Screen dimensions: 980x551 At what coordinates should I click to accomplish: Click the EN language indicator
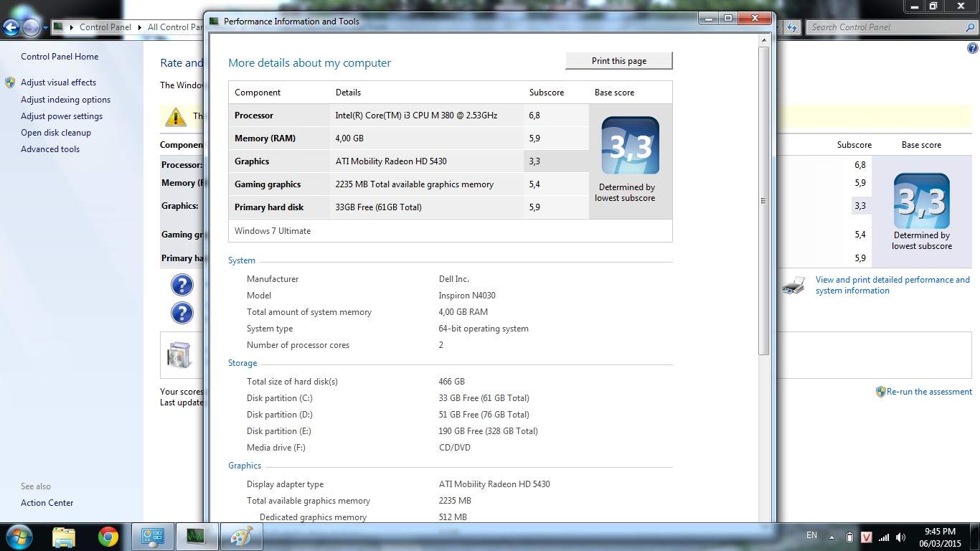click(x=811, y=535)
